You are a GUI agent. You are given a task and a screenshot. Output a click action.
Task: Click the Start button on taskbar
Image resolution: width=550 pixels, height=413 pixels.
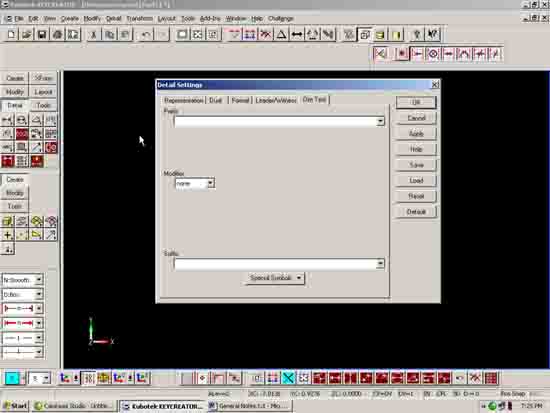(x=15, y=406)
